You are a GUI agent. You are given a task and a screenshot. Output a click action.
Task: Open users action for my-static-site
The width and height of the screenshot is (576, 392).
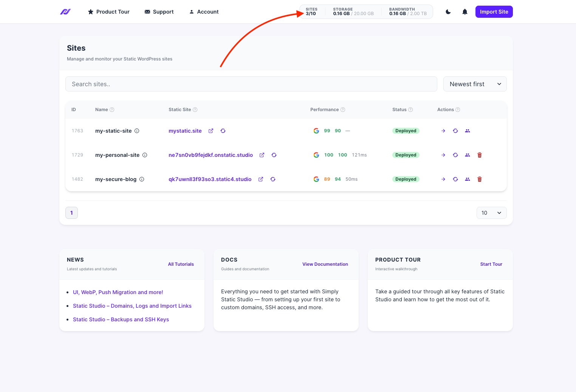[x=468, y=131]
